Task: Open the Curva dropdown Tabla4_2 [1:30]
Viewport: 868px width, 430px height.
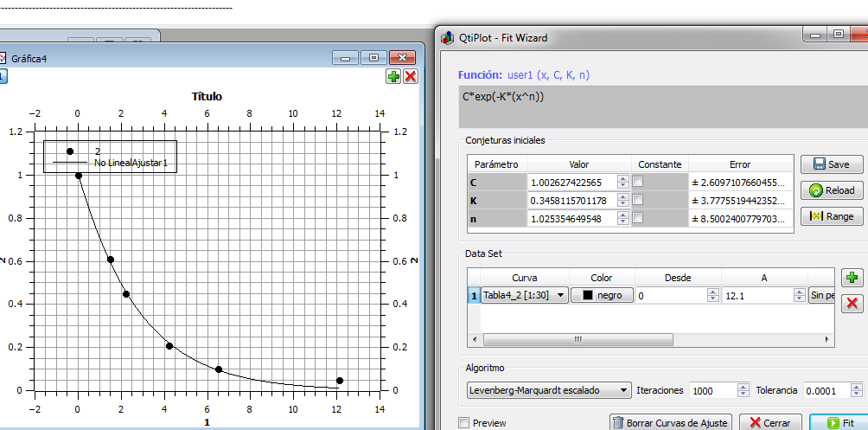Action: 524,295
